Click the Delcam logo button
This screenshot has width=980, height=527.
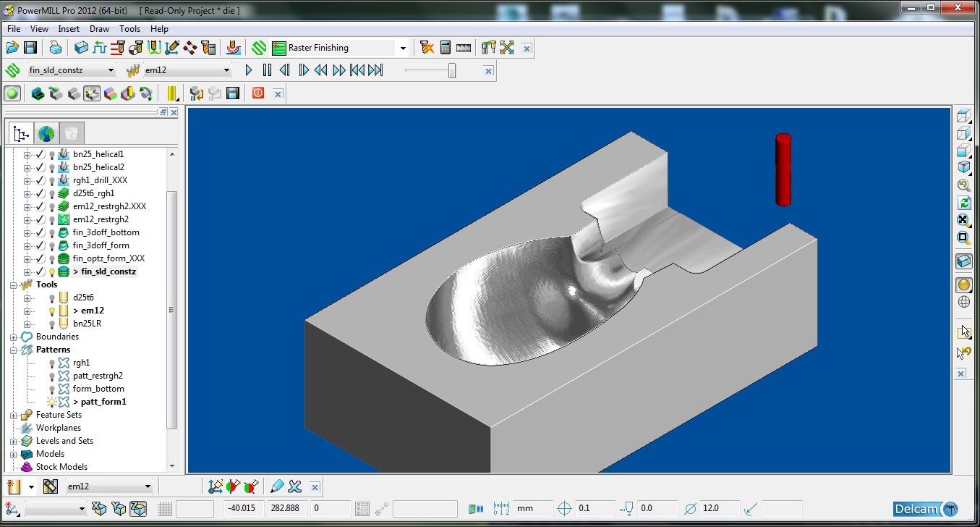926,509
